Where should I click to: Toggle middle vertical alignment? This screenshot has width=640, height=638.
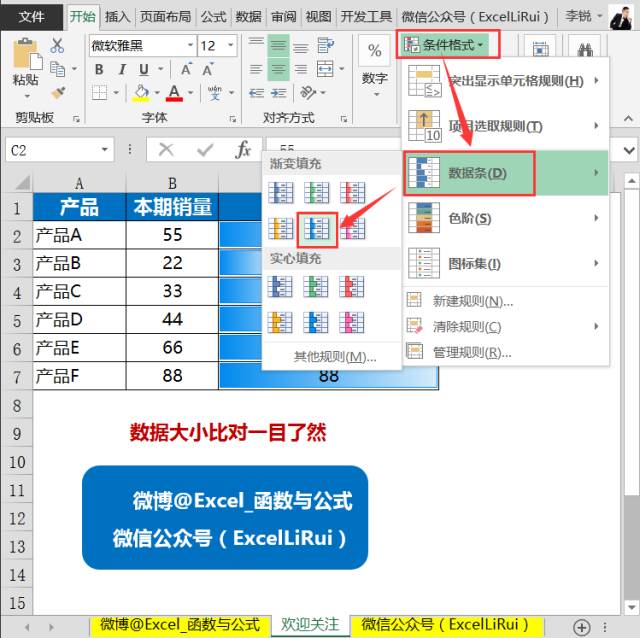click(x=278, y=46)
